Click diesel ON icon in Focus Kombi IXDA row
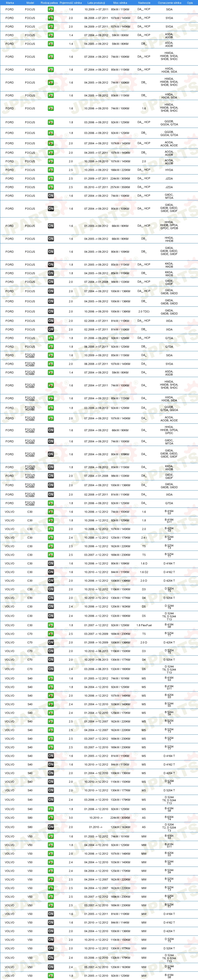 tap(51, 495)
